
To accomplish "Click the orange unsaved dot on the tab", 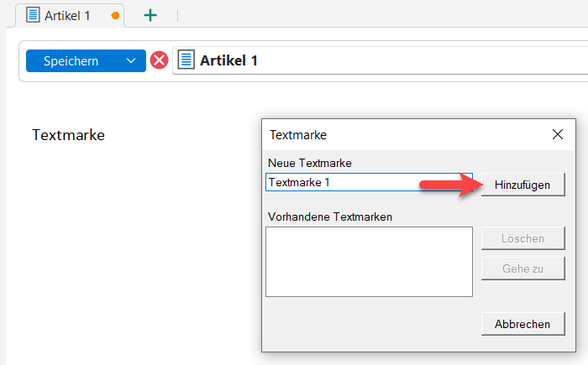I will [x=115, y=16].
